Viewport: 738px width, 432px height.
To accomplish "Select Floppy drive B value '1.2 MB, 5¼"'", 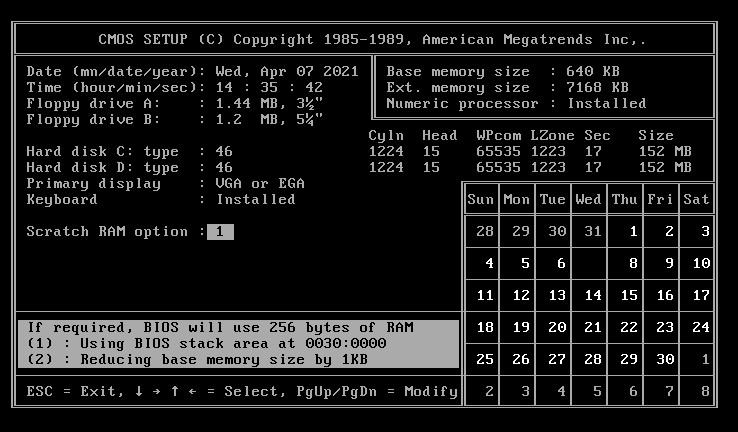I will (x=269, y=120).
